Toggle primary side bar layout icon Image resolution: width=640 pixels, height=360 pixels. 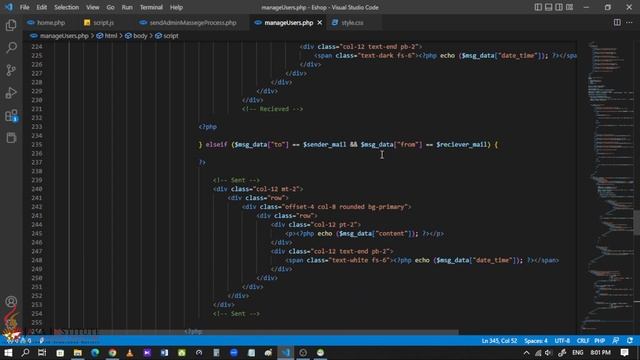point(538,7)
